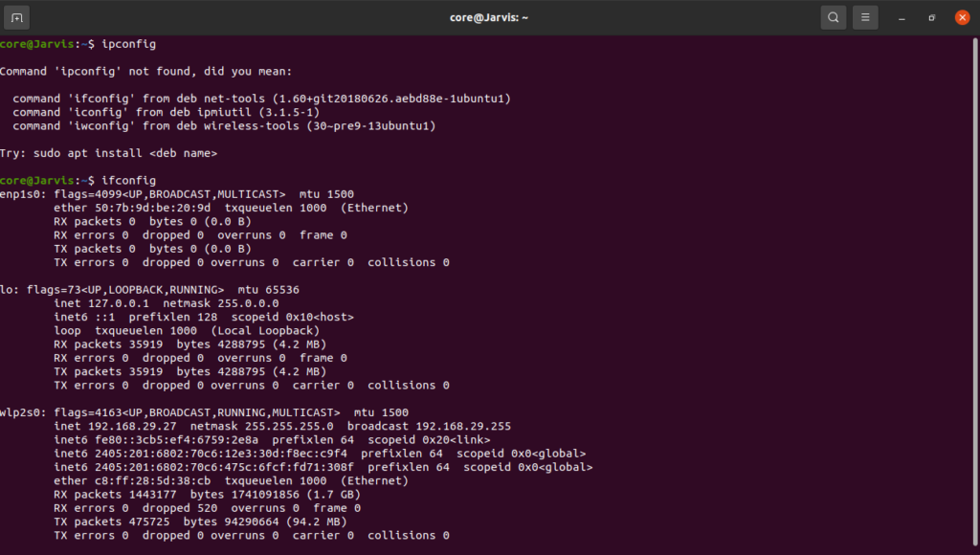Click lo RX packets 35919 line
The width and height of the screenshot is (980, 555).
point(190,344)
